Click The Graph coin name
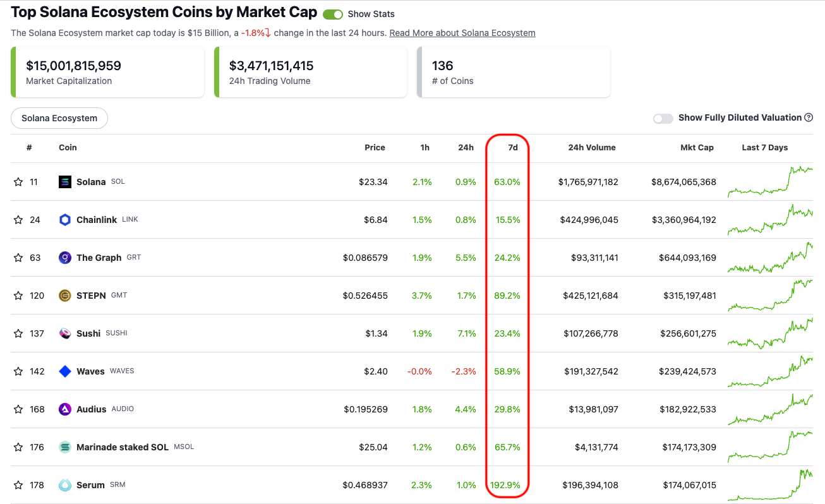This screenshot has width=825, height=504. (x=99, y=257)
